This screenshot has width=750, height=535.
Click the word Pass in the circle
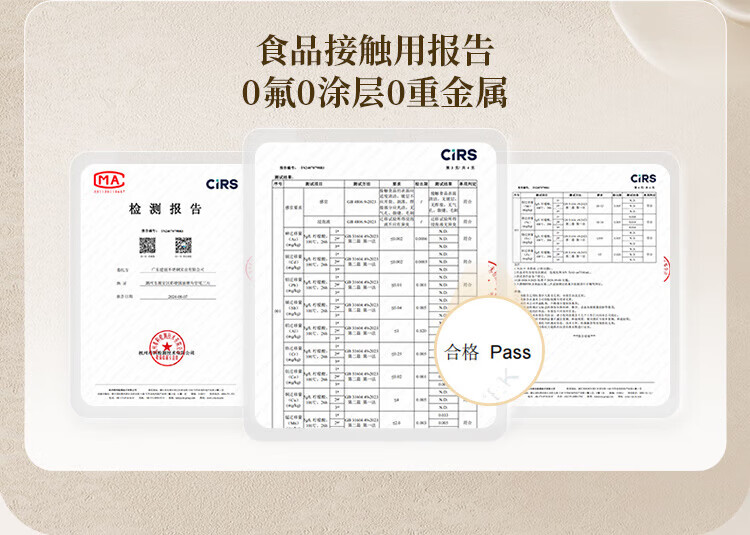click(x=510, y=352)
